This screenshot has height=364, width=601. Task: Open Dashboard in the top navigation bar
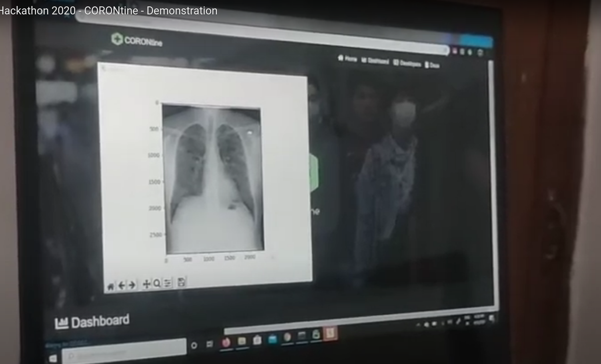pos(375,61)
